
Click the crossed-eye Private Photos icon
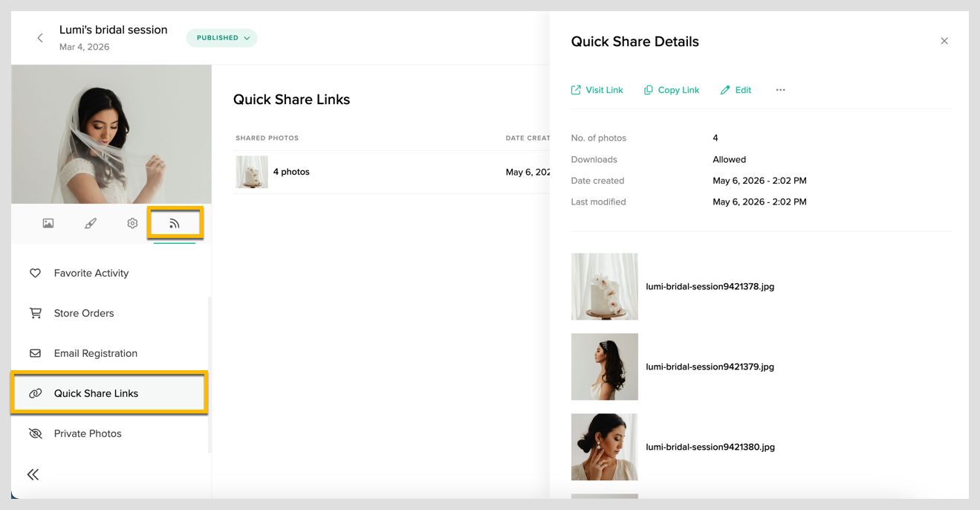[x=35, y=433]
